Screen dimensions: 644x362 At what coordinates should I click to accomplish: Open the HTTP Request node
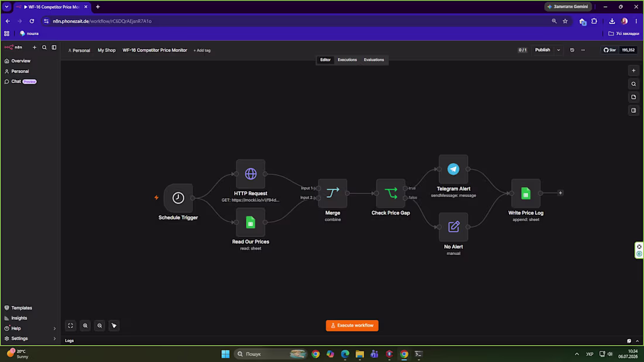251,174
